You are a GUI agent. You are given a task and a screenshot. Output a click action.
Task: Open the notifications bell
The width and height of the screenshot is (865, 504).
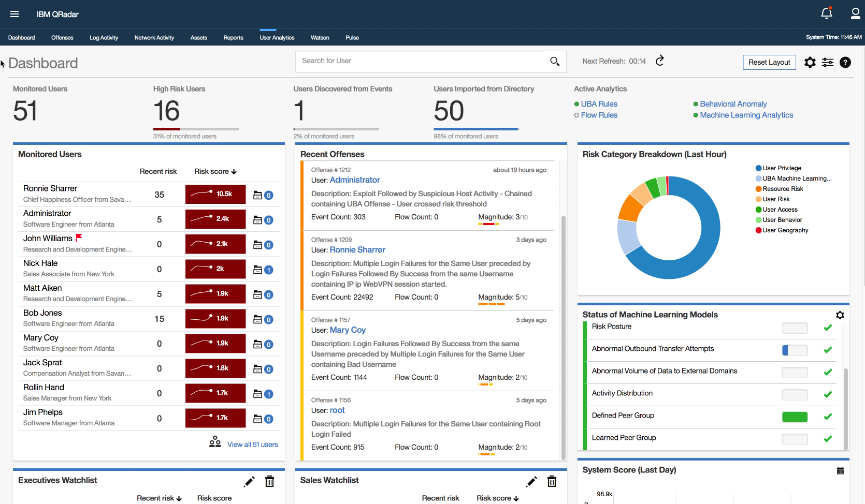pos(826,13)
